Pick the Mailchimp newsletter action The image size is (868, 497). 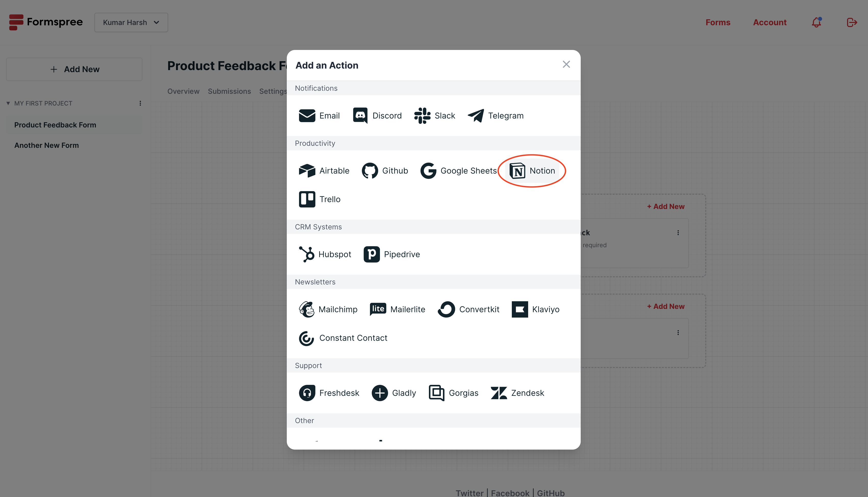(x=328, y=309)
